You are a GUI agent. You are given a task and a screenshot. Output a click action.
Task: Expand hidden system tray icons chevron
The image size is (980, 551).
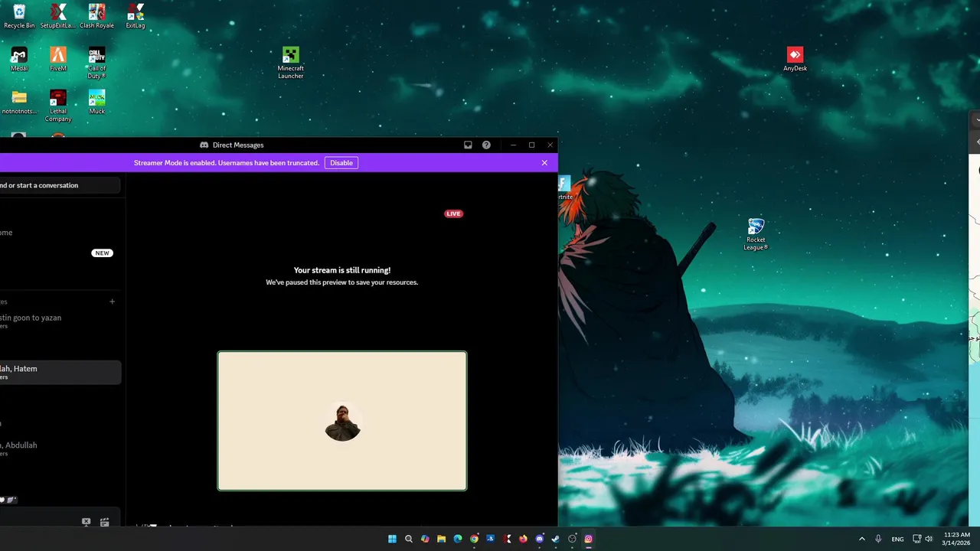coord(861,539)
